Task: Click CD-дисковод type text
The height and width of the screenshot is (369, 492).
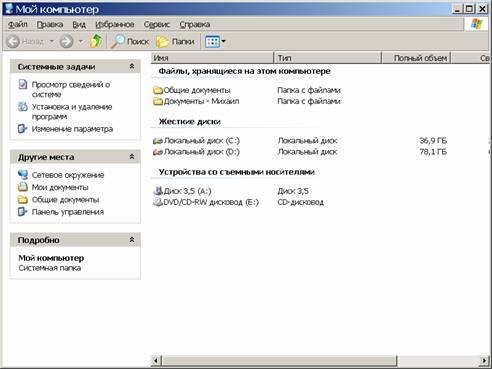Action: click(x=301, y=202)
